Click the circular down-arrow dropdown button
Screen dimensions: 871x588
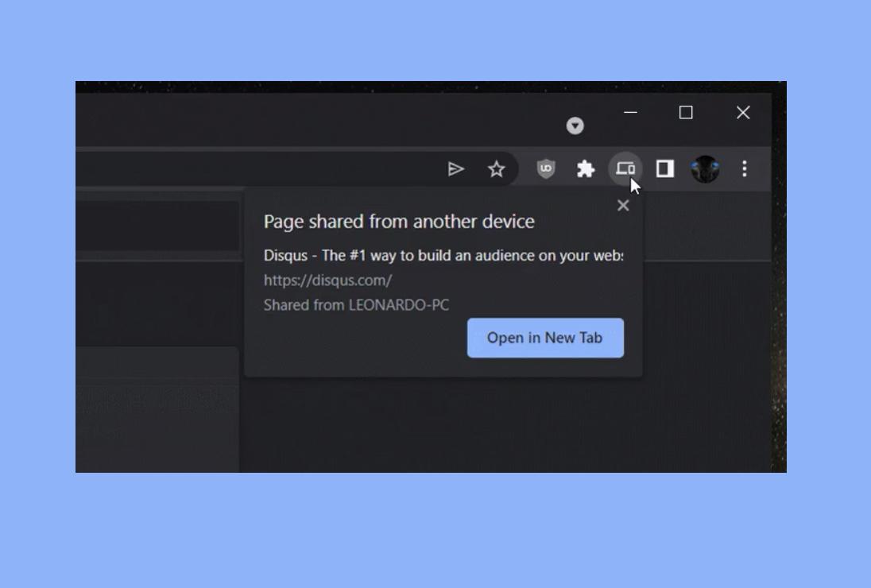pos(574,126)
